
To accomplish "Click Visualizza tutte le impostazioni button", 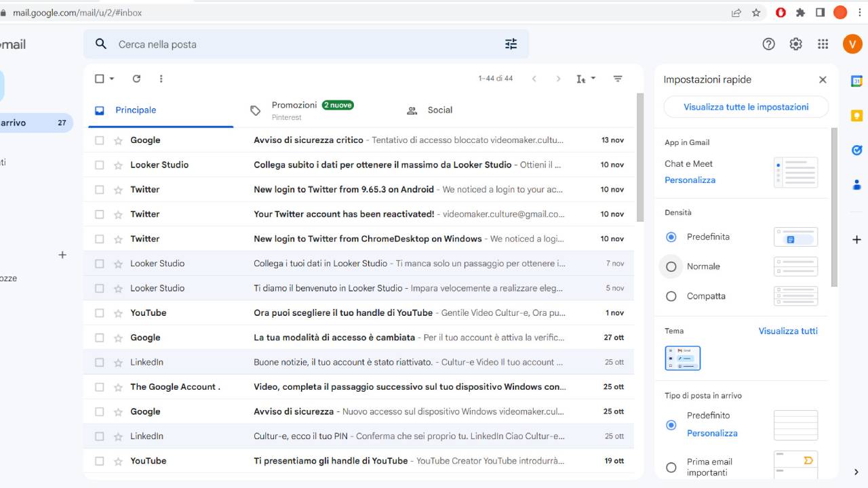I will 746,107.
